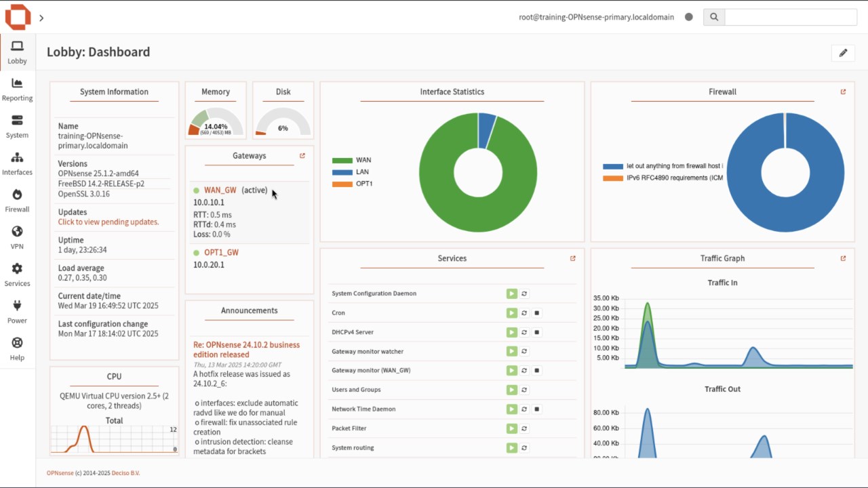
Task: Restart Gateway monitor watcher service
Action: coord(524,351)
